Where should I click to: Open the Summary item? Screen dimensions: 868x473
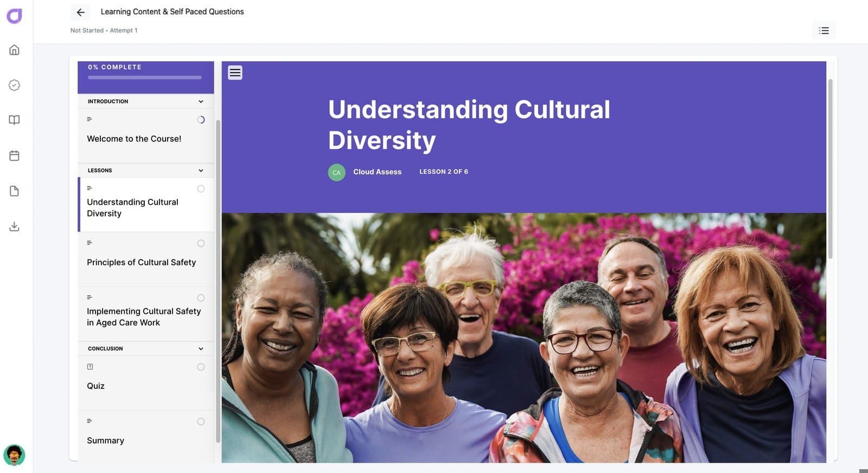pyautogui.click(x=146, y=437)
